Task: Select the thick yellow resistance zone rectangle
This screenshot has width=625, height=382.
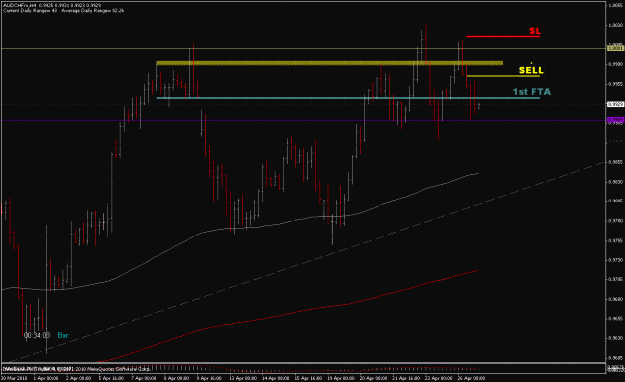Action: pos(330,63)
